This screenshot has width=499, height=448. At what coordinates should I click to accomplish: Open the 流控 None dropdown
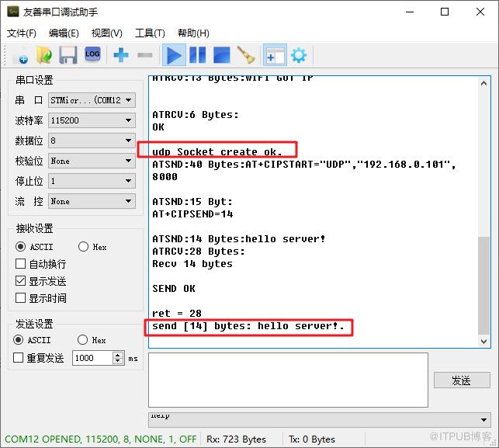pos(92,201)
